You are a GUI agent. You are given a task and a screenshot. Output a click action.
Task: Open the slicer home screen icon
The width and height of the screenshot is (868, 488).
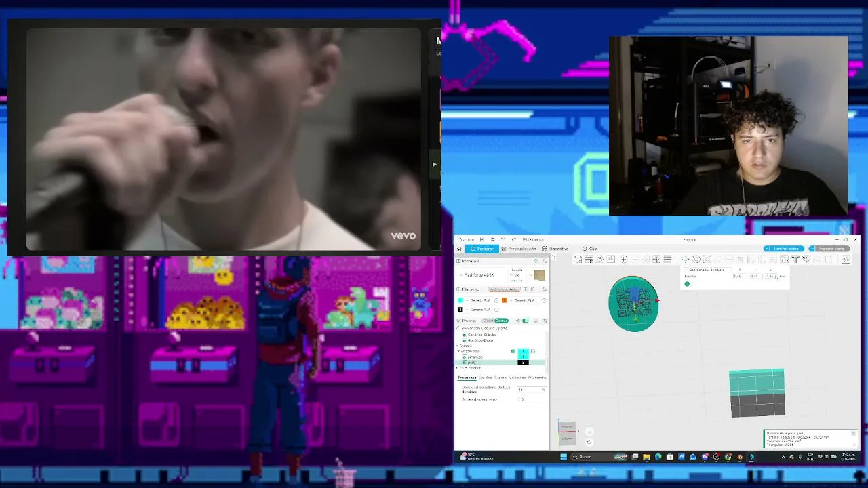(459, 249)
